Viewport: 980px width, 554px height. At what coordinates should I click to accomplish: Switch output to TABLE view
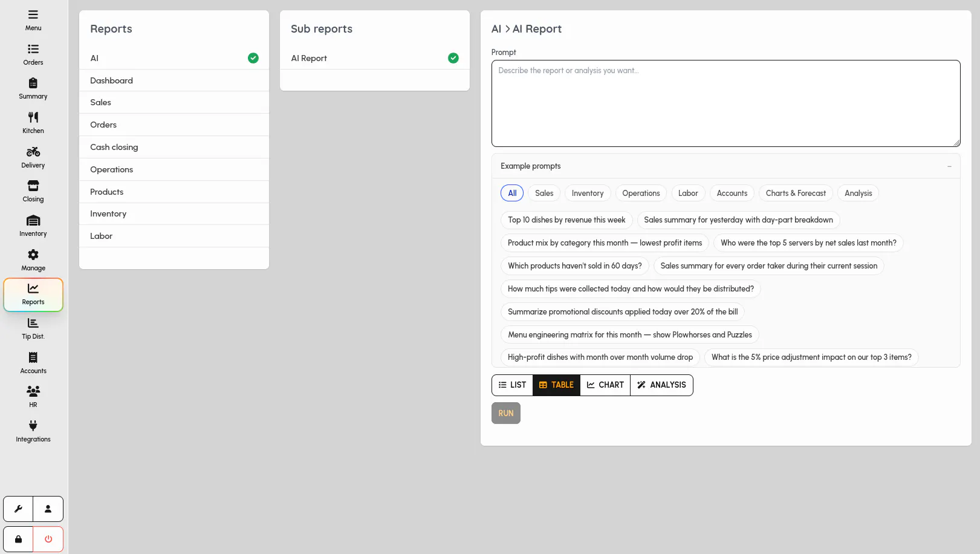(556, 385)
